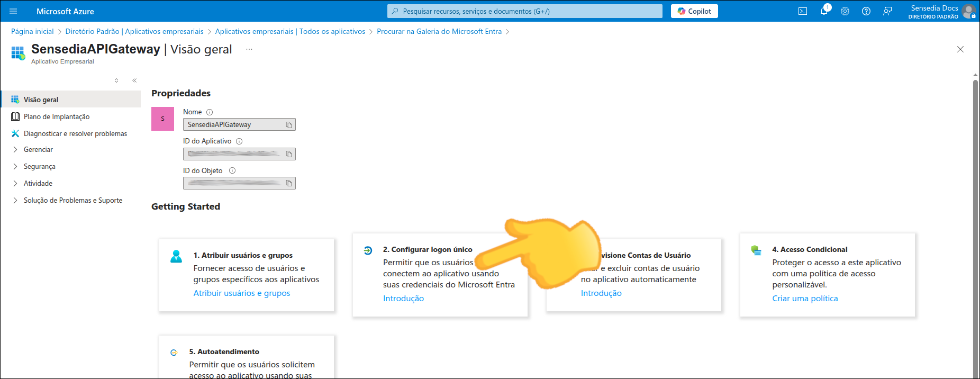Screen dimensions: 980x379
Task: Click the pink application logo tile
Action: click(162, 119)
